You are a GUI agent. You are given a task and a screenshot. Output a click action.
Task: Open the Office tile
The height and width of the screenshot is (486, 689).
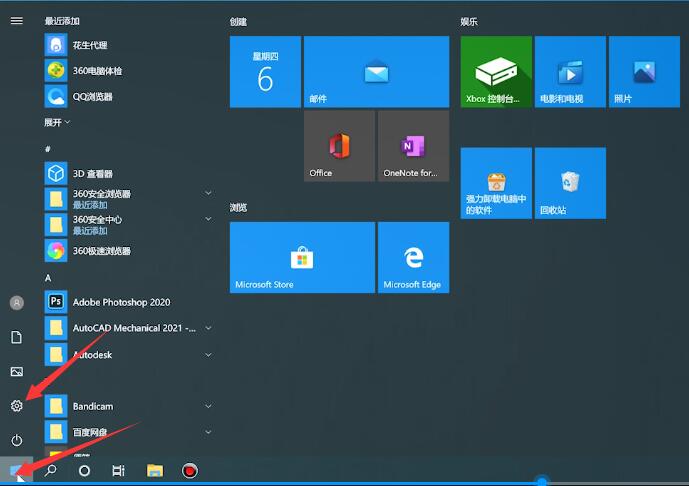click(x=340, y=146)
